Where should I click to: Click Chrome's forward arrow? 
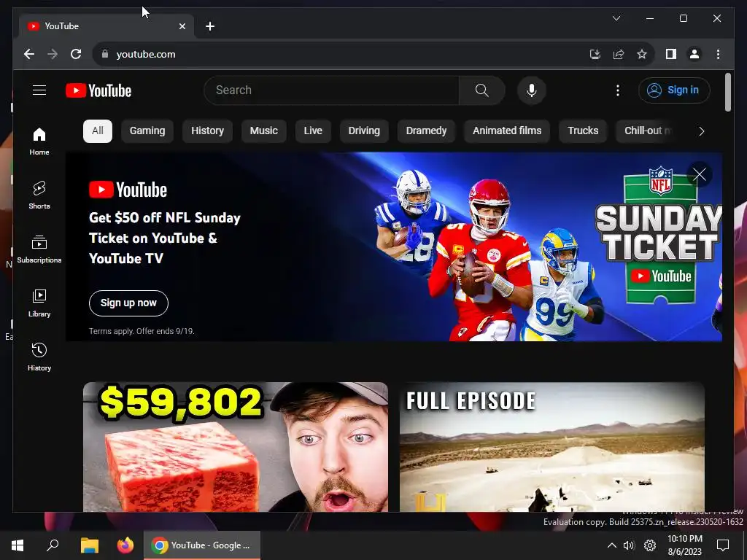pos(53,54)
